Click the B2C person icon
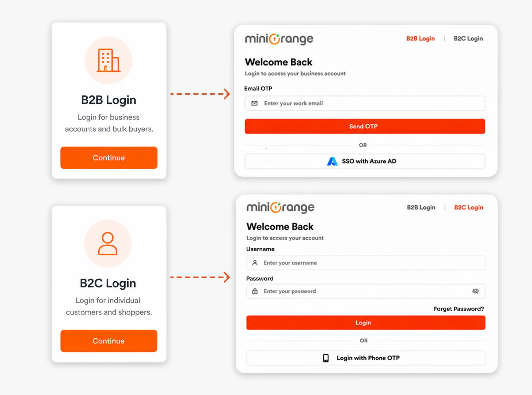This screenshot has width=532, height=395. [x=108, y=244]
